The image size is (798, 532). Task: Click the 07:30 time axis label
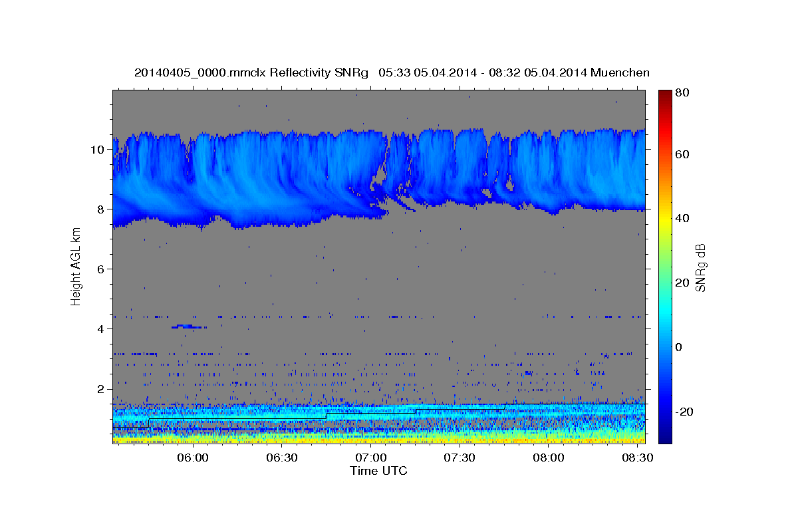click(460, 458)
